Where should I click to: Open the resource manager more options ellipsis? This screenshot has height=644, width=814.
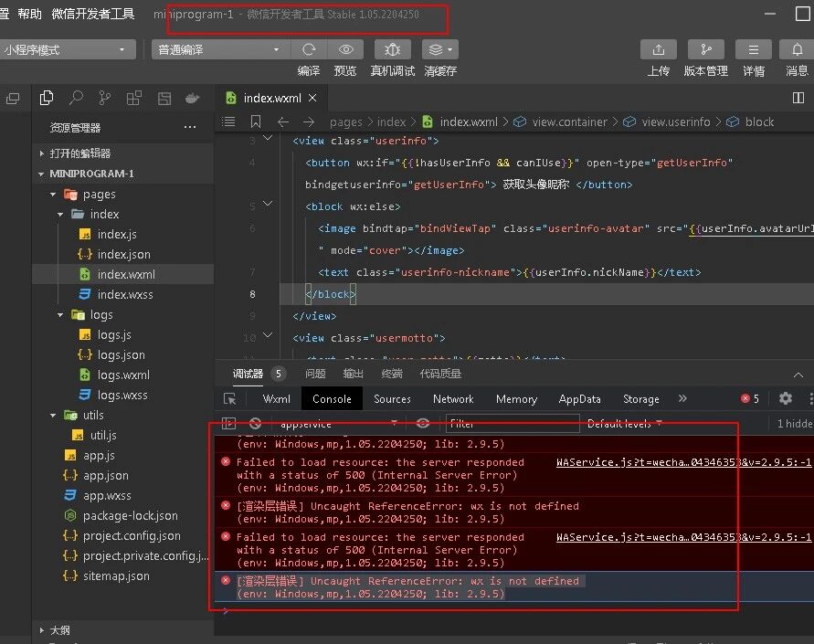[190, 127]
